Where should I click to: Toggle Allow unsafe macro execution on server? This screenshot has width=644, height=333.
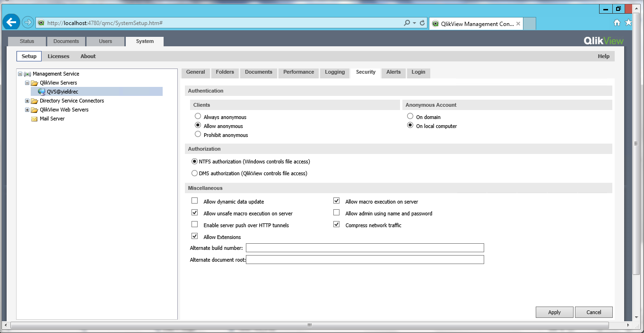pos(194,213)
